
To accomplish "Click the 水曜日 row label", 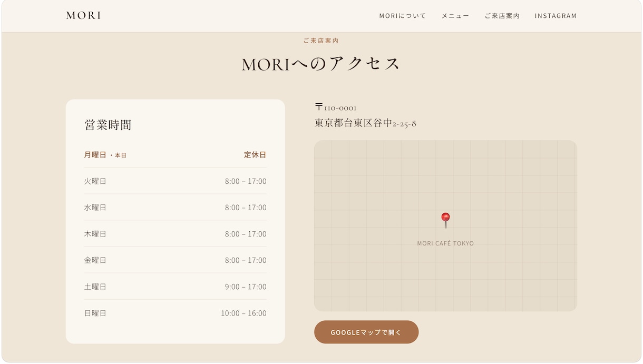I will (95, 208).
